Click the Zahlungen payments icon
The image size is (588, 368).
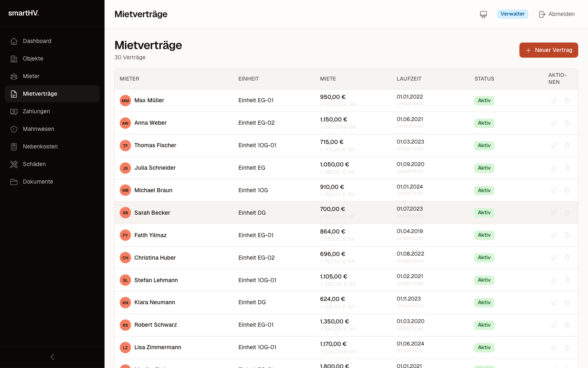13,111
